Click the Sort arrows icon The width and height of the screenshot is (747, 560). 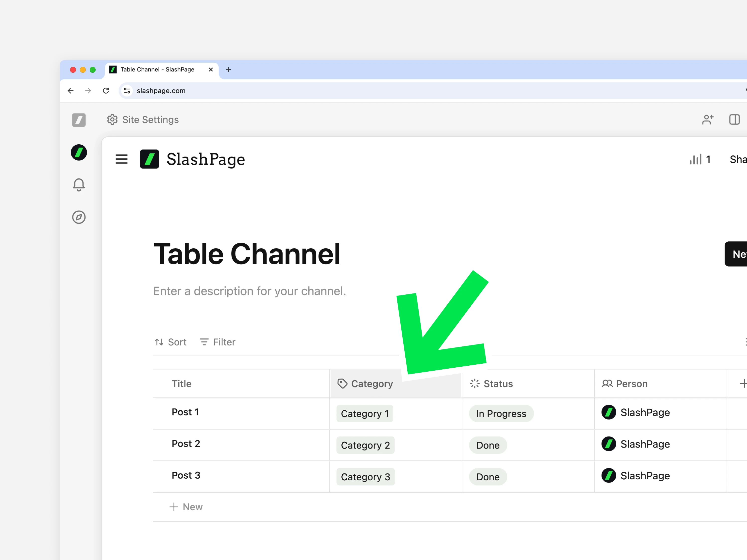159,342
